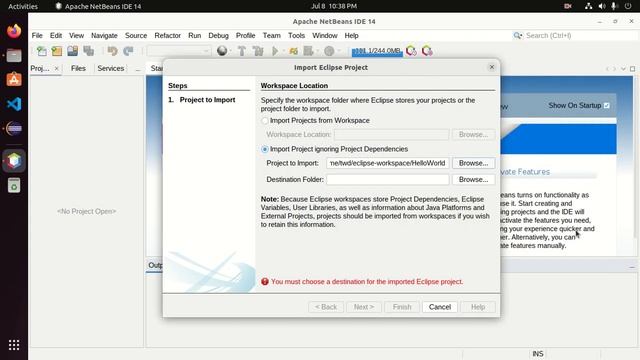Click the first profiler snapshot icon after memory bar

(411, 51)
